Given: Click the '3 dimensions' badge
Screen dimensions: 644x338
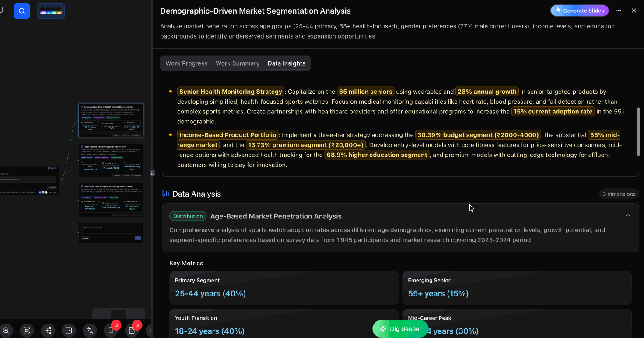Looking at the screenshot, I should pyautogui.click(x=619, y=194).
